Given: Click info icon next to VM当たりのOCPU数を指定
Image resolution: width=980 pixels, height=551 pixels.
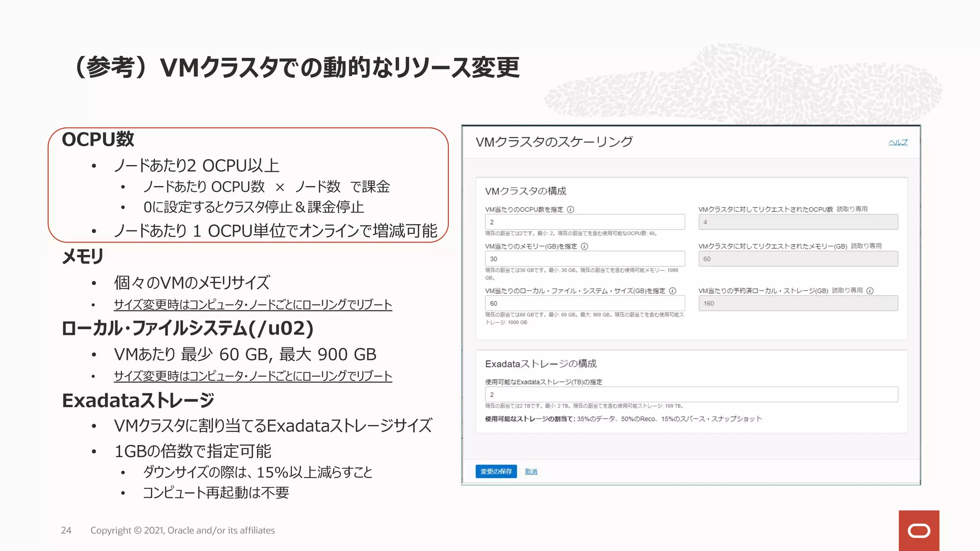Looking at the screenshot, I should pos(570,209).
